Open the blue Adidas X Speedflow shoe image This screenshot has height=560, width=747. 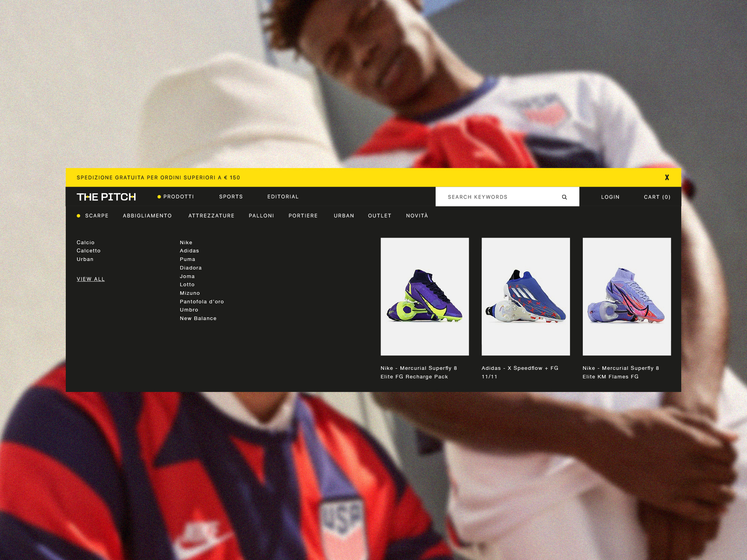pyautogui.click(x=526, y=297)
